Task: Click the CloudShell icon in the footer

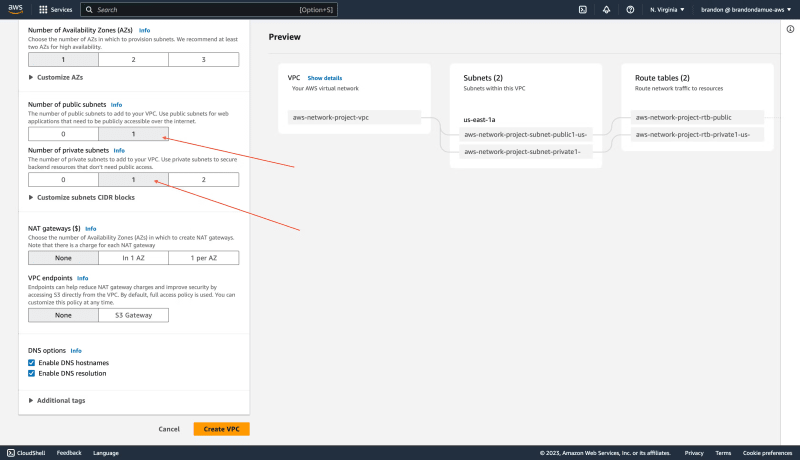Action: tap(11, 453)
